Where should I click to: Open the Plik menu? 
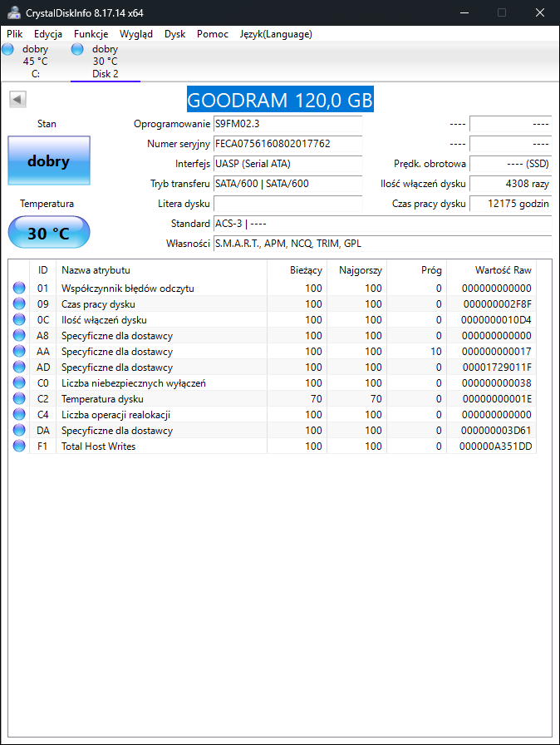click(15, 34)
